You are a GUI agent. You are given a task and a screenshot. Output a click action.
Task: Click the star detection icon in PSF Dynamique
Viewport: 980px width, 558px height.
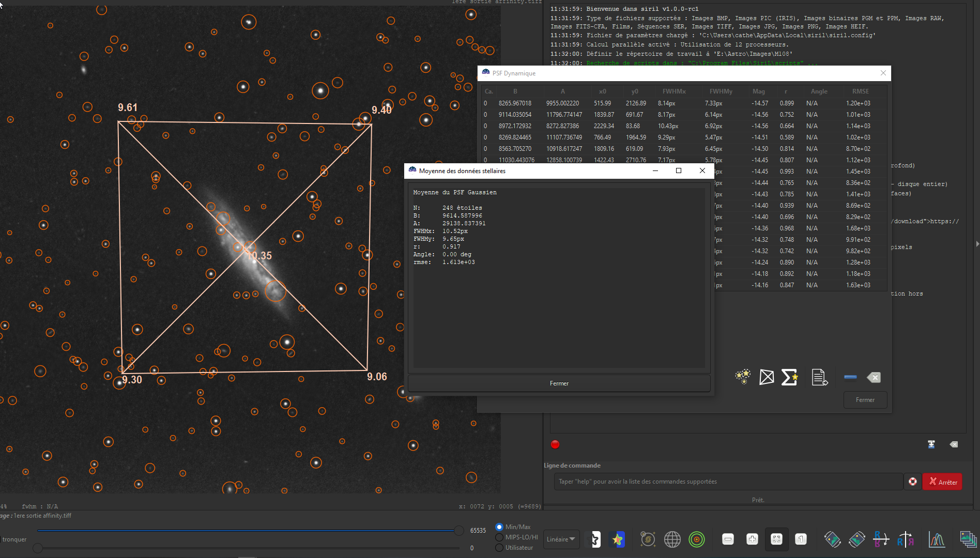click(x=743, y=377)
